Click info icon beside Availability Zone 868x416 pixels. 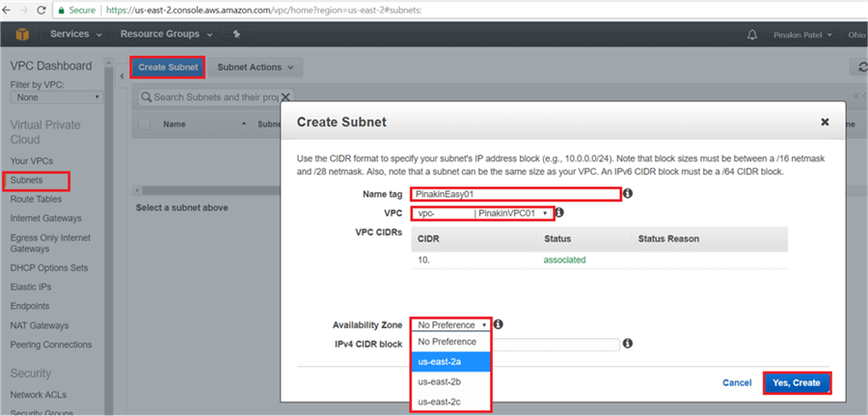click(498, 324)
